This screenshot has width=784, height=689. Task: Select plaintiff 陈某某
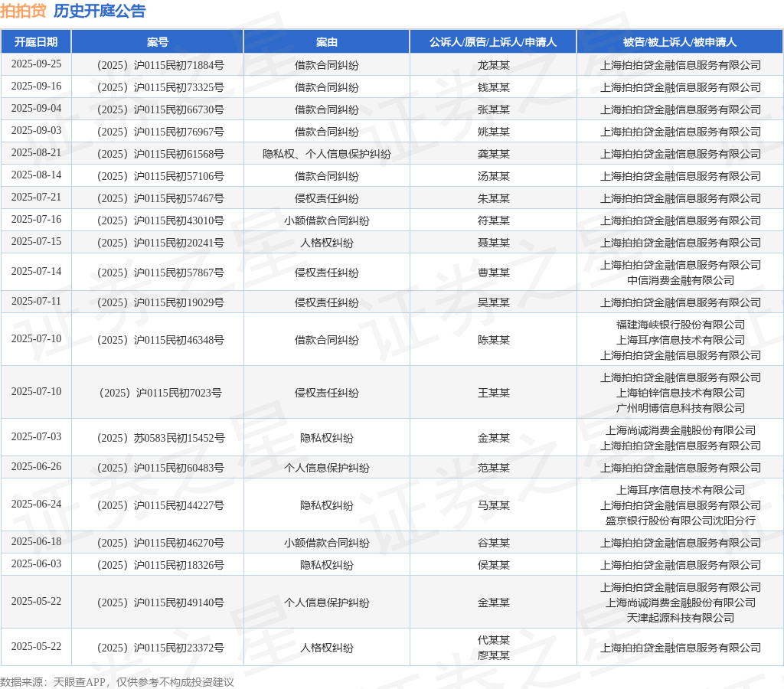pos(494,340)
